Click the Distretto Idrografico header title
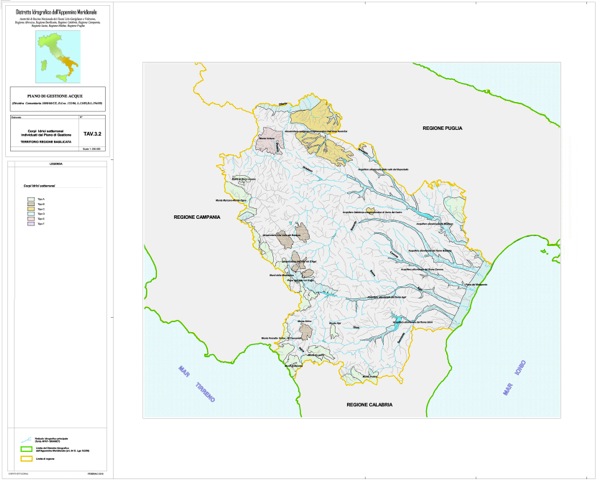 (x=57, y=11)
